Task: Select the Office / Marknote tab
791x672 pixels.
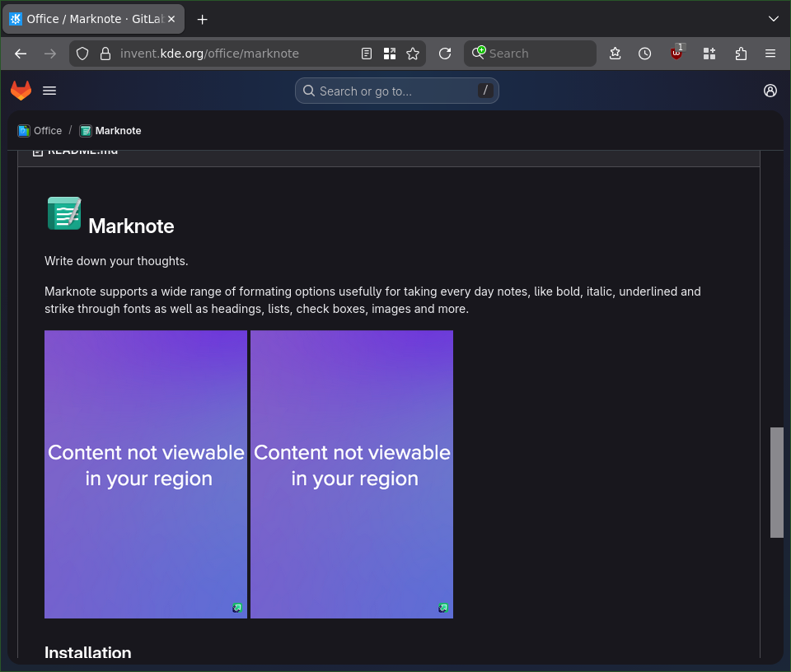Action: pos(91,19)
